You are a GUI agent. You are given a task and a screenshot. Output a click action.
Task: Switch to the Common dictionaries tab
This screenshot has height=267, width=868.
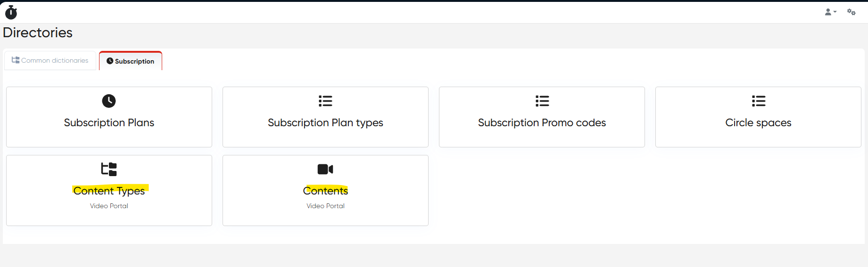tap(50, 61)
